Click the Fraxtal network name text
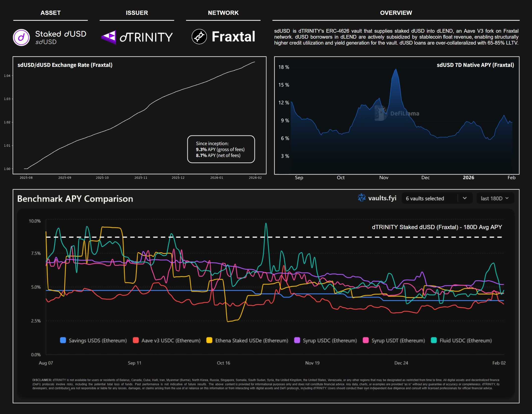The height and width of the screenshot is (414, 532). [x=233, y=37]
